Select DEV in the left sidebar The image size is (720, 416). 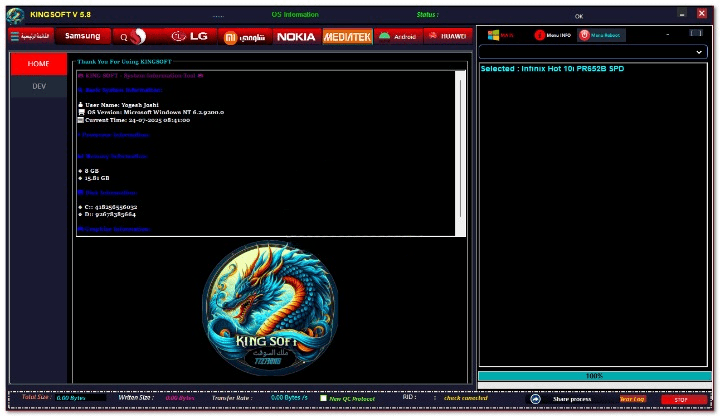coord(39,86)
